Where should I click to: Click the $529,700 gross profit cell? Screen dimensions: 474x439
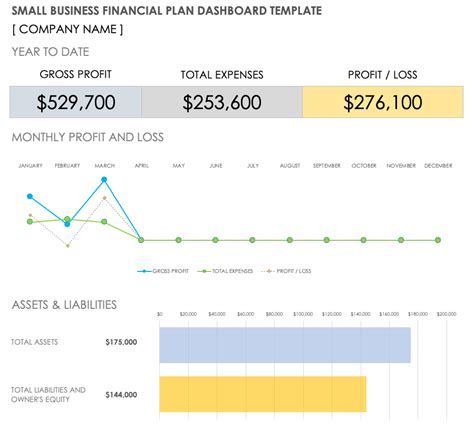[x=75, y=102]
